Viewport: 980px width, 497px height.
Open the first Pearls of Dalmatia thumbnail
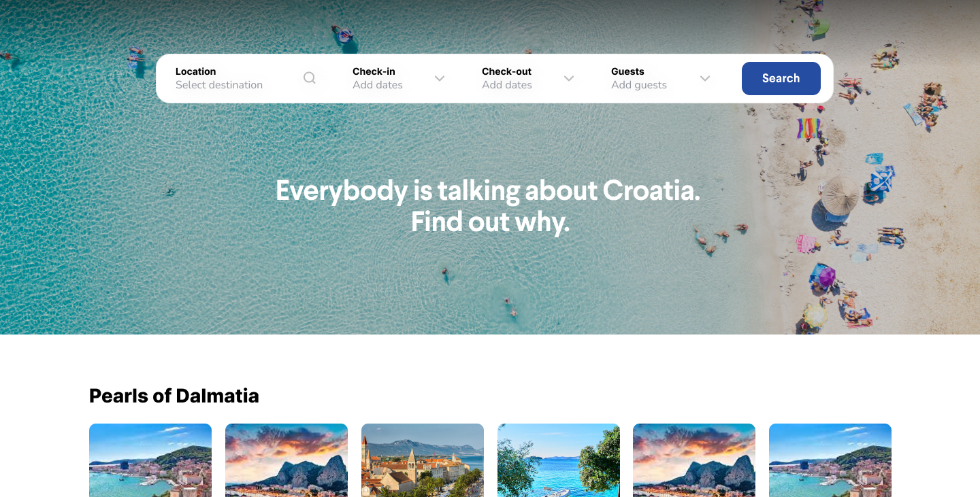coord(150,460)
